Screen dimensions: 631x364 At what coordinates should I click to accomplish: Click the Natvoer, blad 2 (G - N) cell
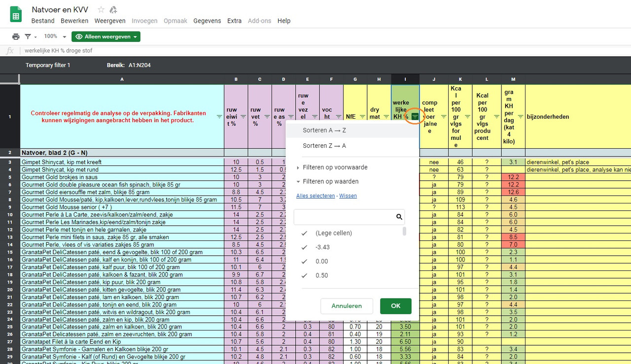coord(122,153)
